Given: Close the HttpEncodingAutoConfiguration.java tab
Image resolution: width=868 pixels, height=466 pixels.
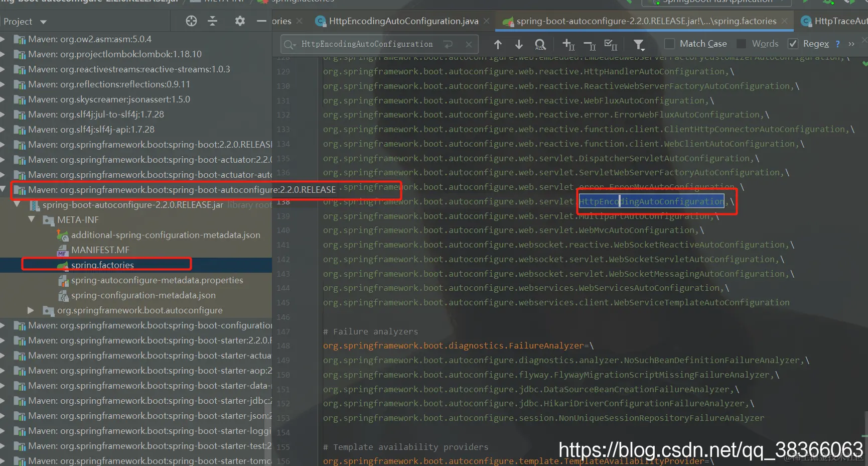Looking at the screenshot, I should point(486,21).
